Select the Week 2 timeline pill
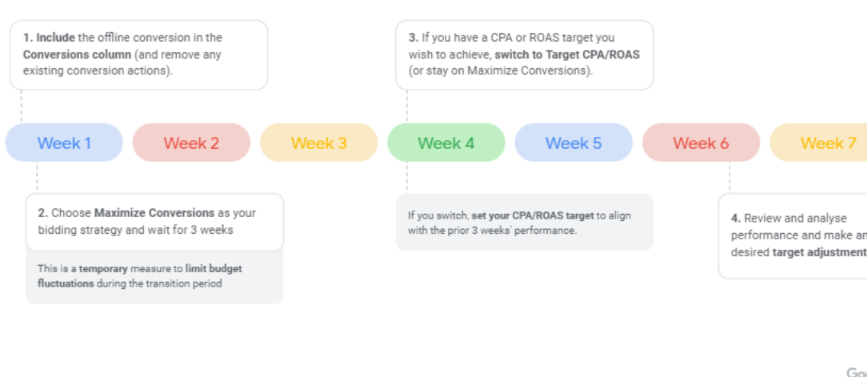This screenshot has width=867, height=377. 191,143
